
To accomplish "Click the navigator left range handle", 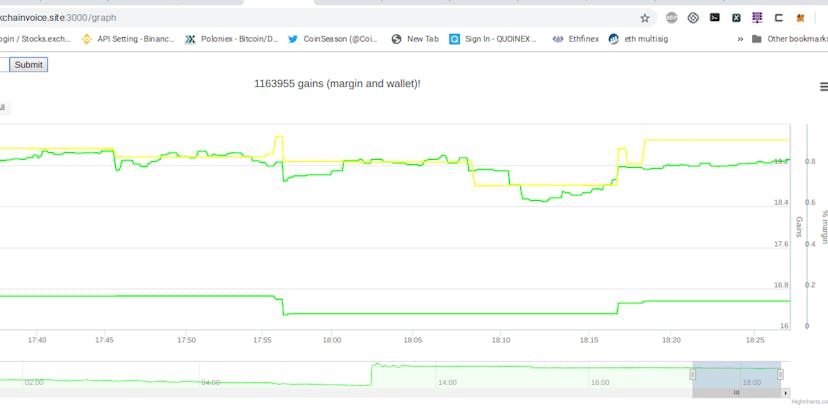I will point(693,374).
